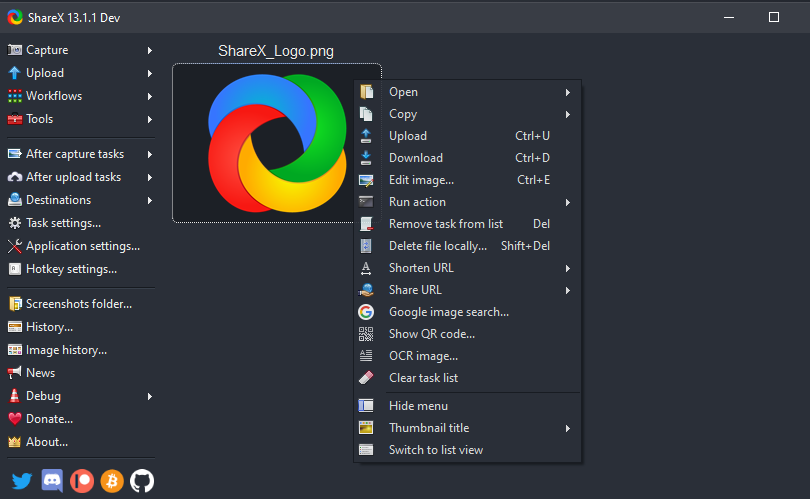Click the Download arrow icon in context menu
Image resolution: width=810 pixels, height=499 pixels.
[366, 158]
